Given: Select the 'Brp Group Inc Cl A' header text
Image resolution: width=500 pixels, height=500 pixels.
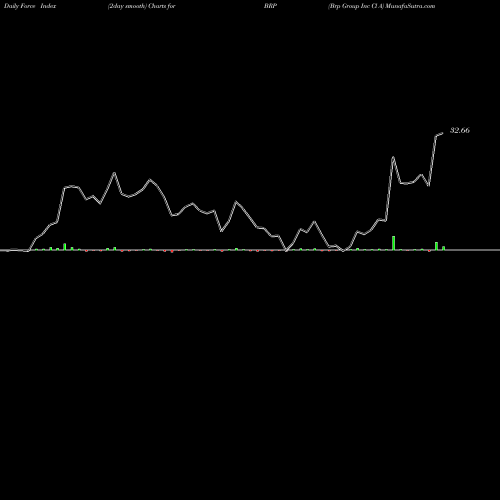Looking at the screenshot, I should (x=356, y=6).
